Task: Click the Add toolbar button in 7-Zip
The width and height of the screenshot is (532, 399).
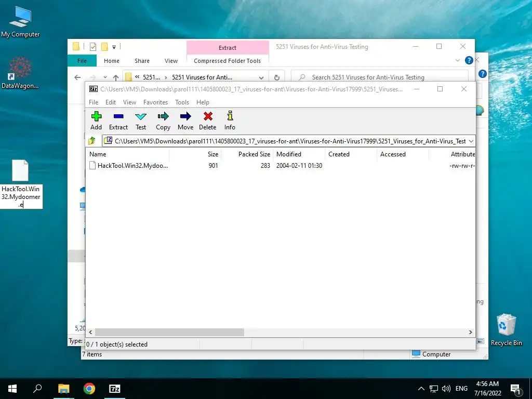Action: 96,121
